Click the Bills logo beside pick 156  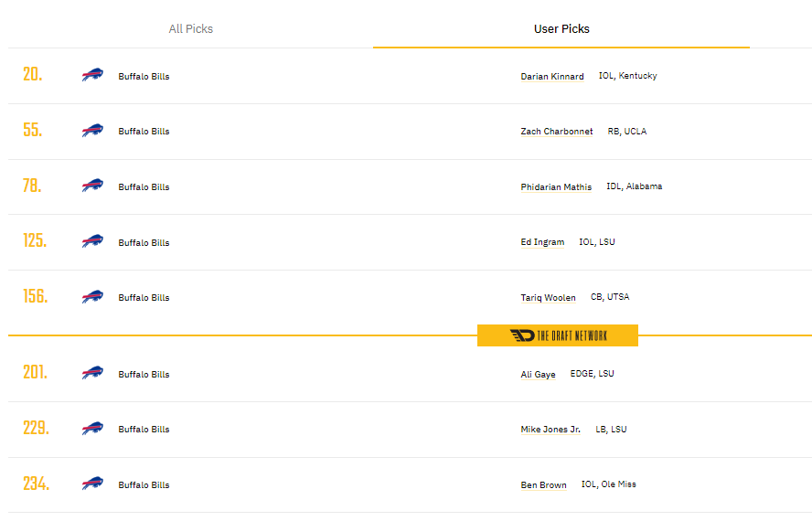point(92,297)
